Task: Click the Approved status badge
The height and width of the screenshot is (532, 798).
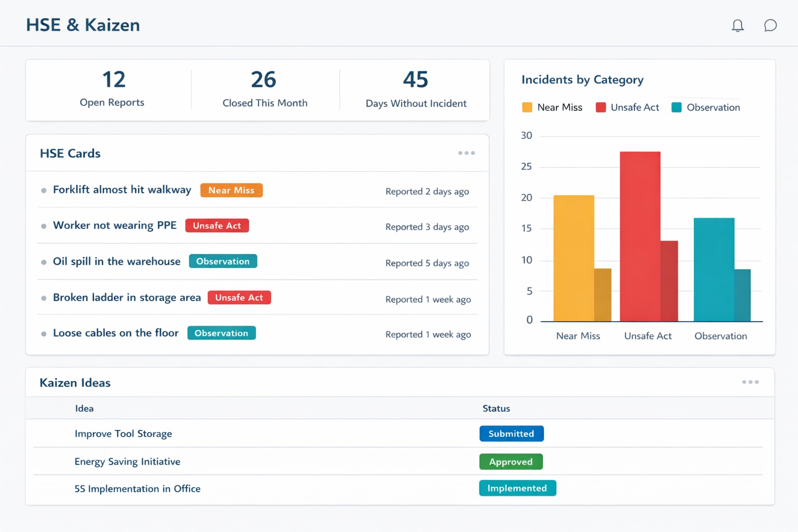Action: pyautogui.click(x=511, y=462)
